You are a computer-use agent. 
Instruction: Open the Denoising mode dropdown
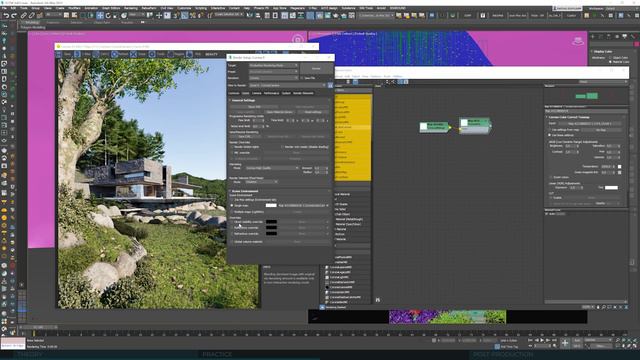[272, 168]
